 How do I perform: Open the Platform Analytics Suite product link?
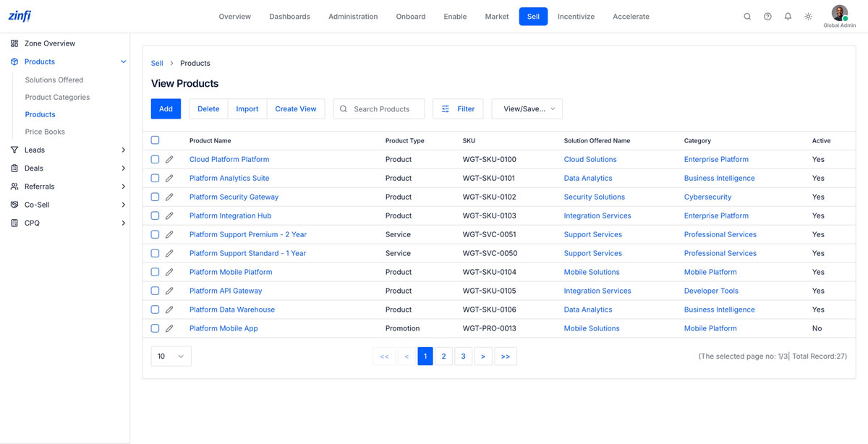pyautogui.click(x=229, y=178)
